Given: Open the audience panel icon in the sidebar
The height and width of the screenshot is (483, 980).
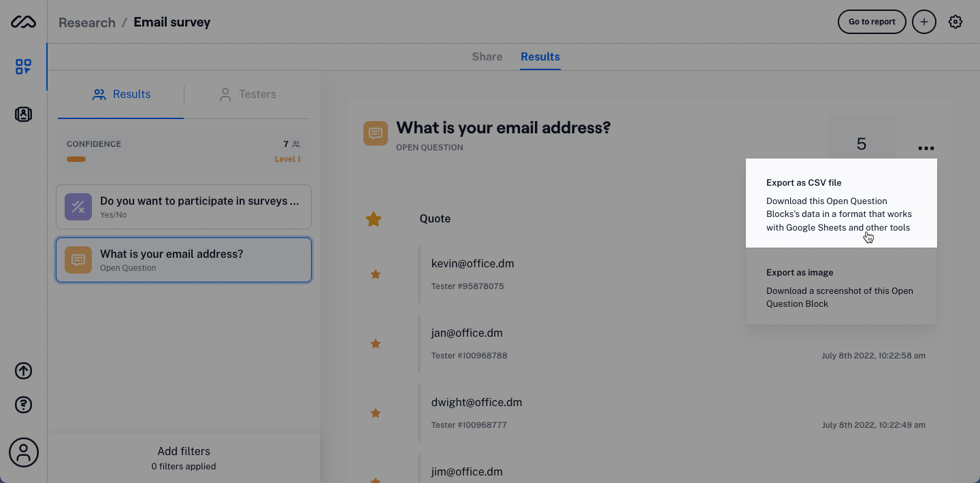Looking at the screenshot, I should tap(23, 114).
